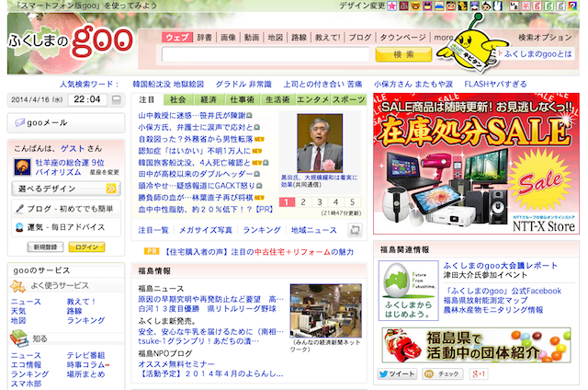Select the 辞書 search tab
Screen dimensions: 588x390
[x=205, y=38]
